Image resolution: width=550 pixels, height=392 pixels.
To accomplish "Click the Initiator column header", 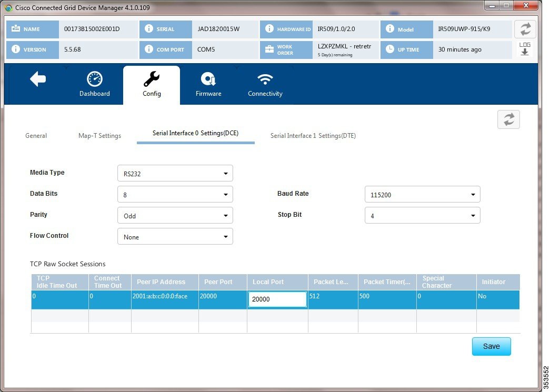I will (498, 282).
